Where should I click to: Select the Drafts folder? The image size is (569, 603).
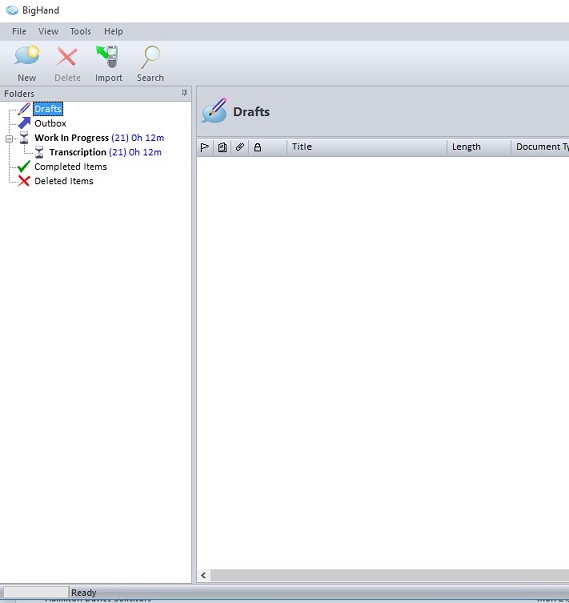(48, 109)
